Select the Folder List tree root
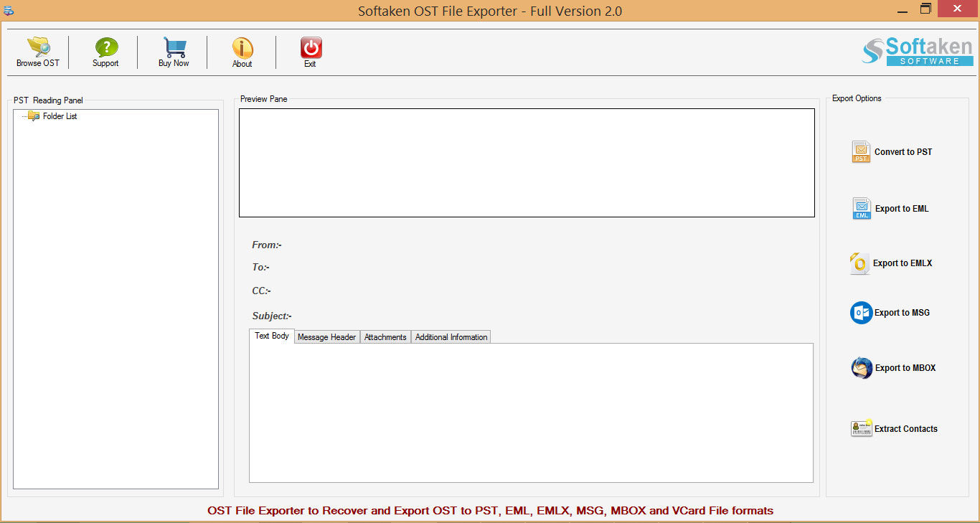Image resolution: width=980 pixels, height=523 pixels. 60,116
